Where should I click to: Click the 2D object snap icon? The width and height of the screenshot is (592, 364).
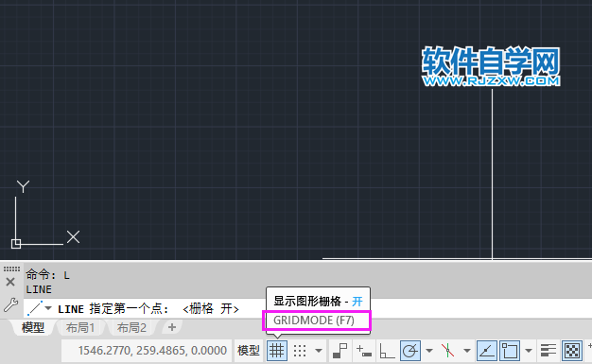pos(510,351)
